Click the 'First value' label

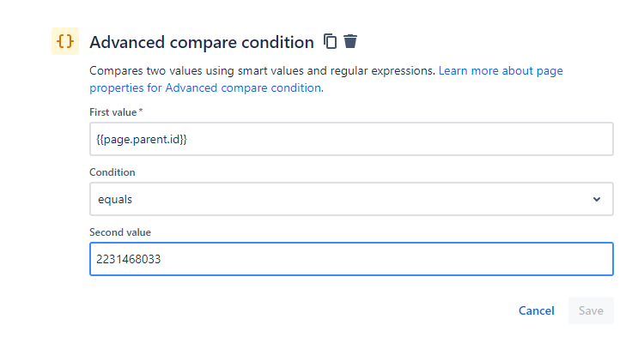[x=113, y=112]
